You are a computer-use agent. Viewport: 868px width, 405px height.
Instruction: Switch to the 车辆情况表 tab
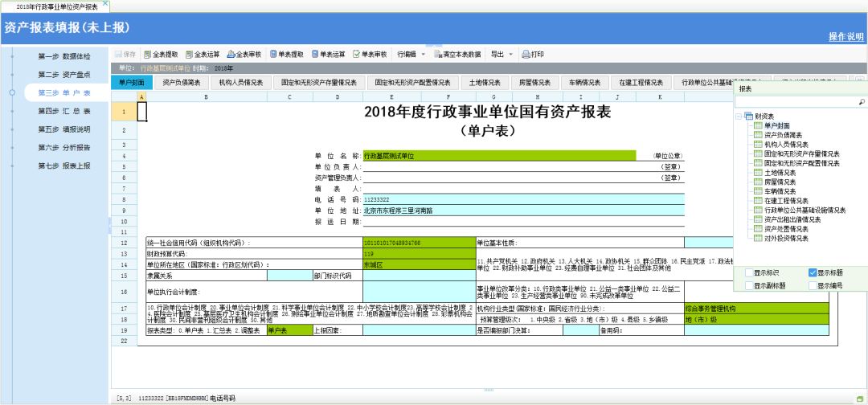[x=584, y=83]
